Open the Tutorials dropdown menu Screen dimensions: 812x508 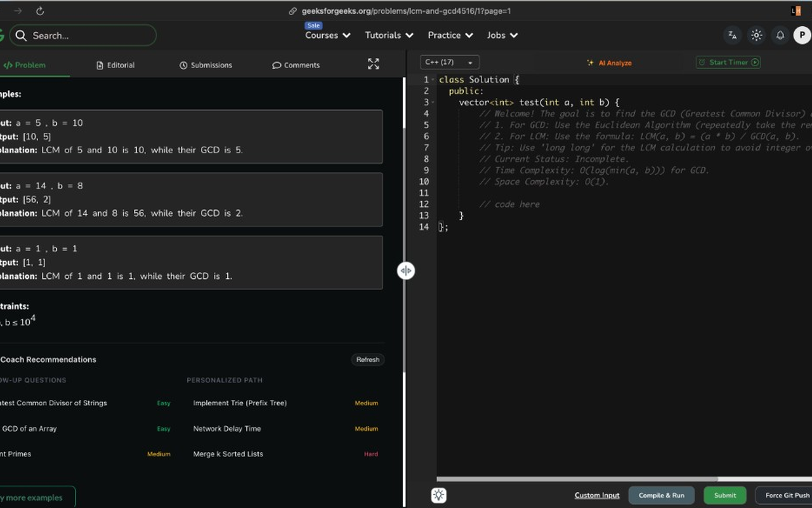point(389,36)
